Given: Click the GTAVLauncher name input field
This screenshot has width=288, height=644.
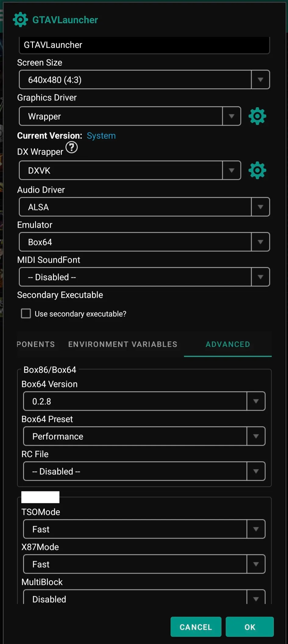Looking at the screenshot, I should 144,45.
